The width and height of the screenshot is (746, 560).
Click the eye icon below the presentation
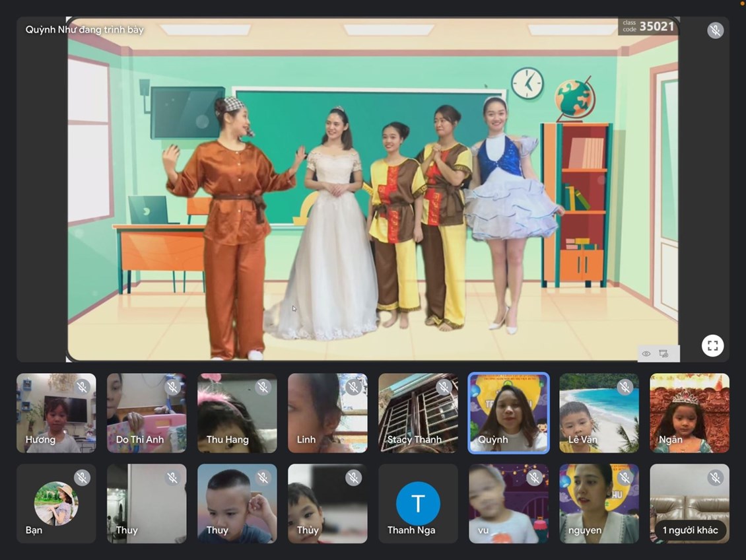click(646, 354)
